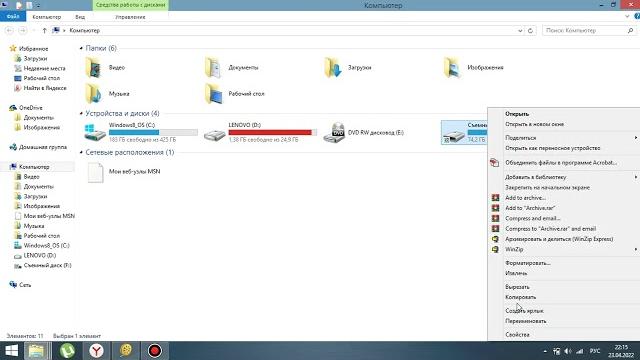640x360 pixels.
Task: Expand the Поделиться submenu arrow
Action: click(x=636, y=138)
